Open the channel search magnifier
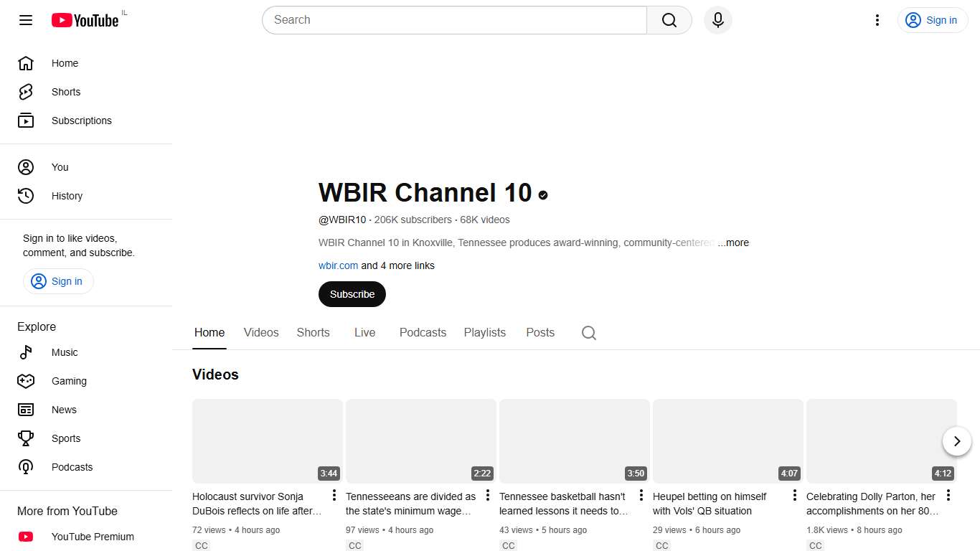The width and height of the screenshot is (980, 551). coord(588,332)
